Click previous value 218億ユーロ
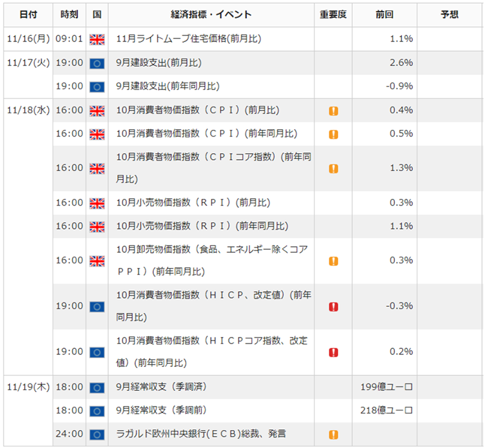The width and height of the screenshot is (485, 448). [x=387, y=410]
